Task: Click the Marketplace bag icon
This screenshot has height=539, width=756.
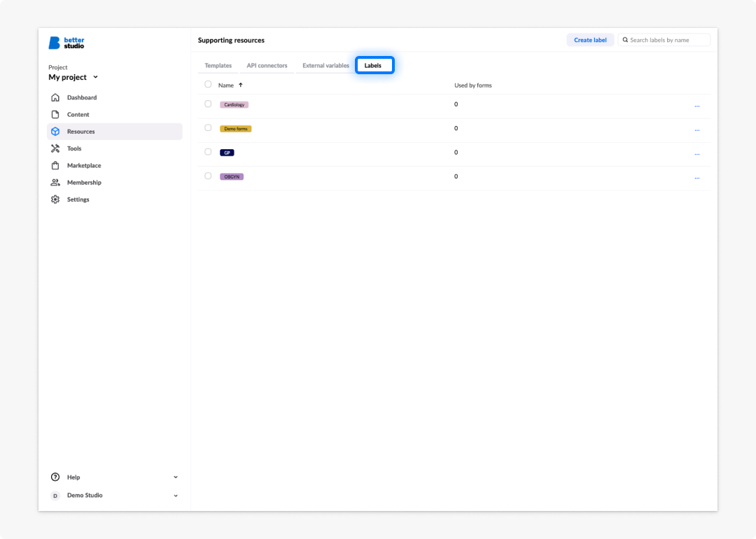Action: pyautogui.click(x=55, y=165)
